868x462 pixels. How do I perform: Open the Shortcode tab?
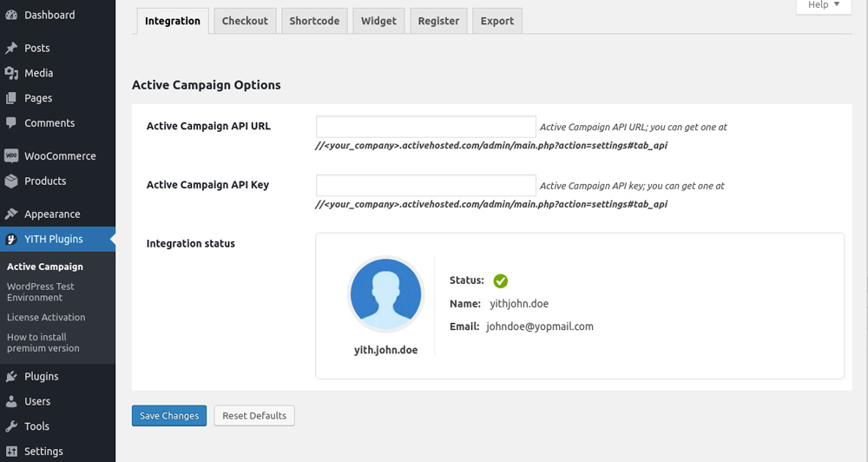coord(314,21)
